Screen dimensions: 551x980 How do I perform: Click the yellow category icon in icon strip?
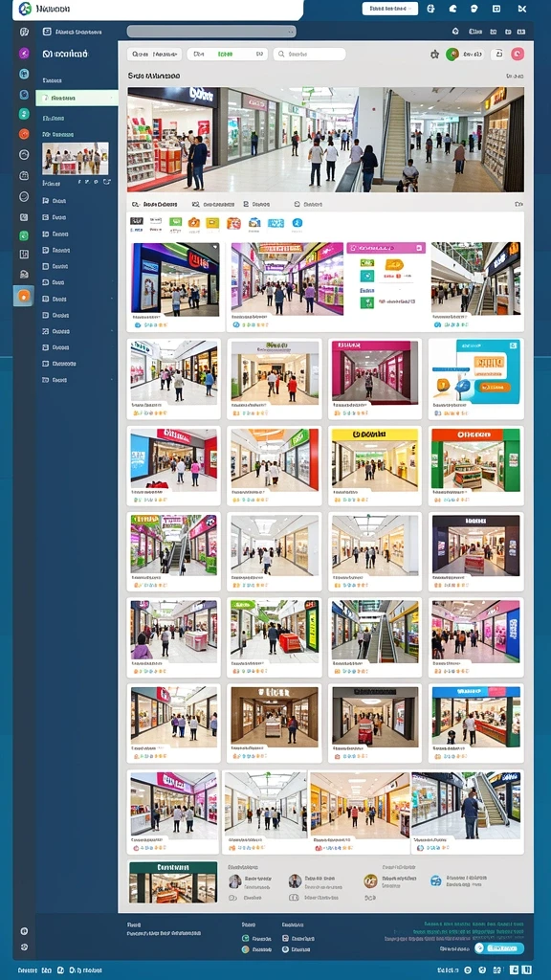[x=212, y=222]
